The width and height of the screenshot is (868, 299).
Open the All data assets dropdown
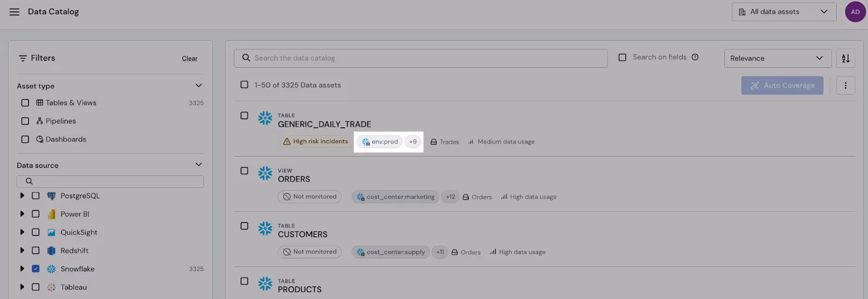pos(784,12)
